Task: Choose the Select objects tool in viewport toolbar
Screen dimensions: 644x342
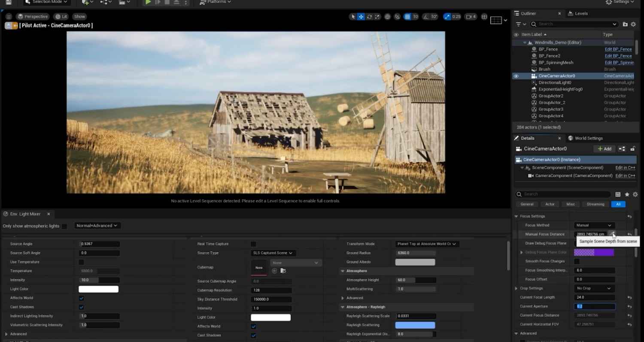Action: pyautogui.click(x=353, y=17)
